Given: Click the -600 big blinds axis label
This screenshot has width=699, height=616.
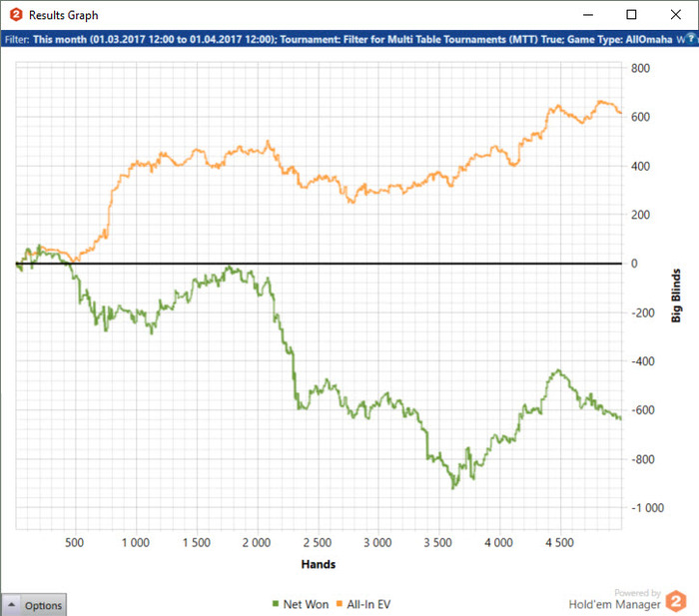Looking at the screenshot, I should coord(643,410).
